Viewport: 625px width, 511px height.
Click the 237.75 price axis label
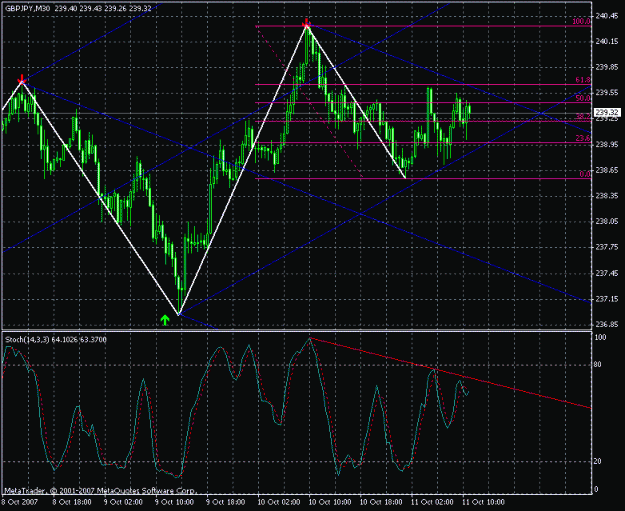click(607, 247)
